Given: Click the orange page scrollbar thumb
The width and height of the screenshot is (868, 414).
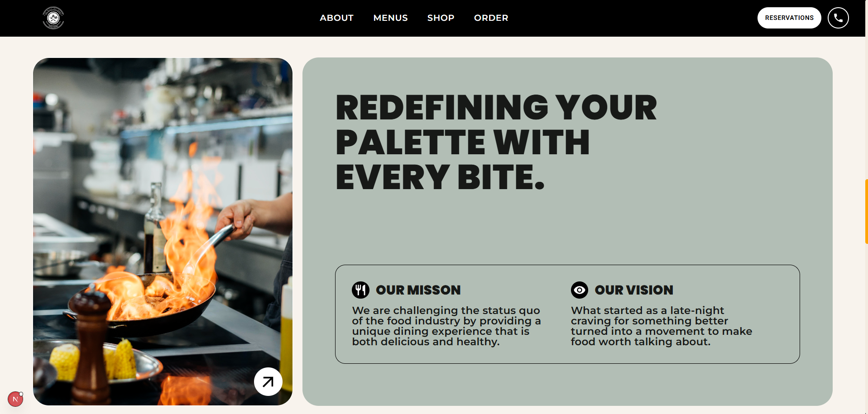Looking at the screenshot, I should [x=866, y=211].
